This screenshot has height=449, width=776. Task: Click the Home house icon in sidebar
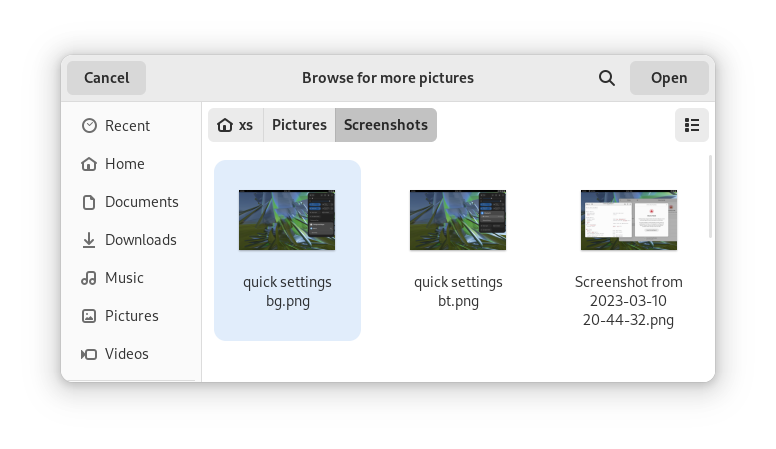click(x=89, y=164)
